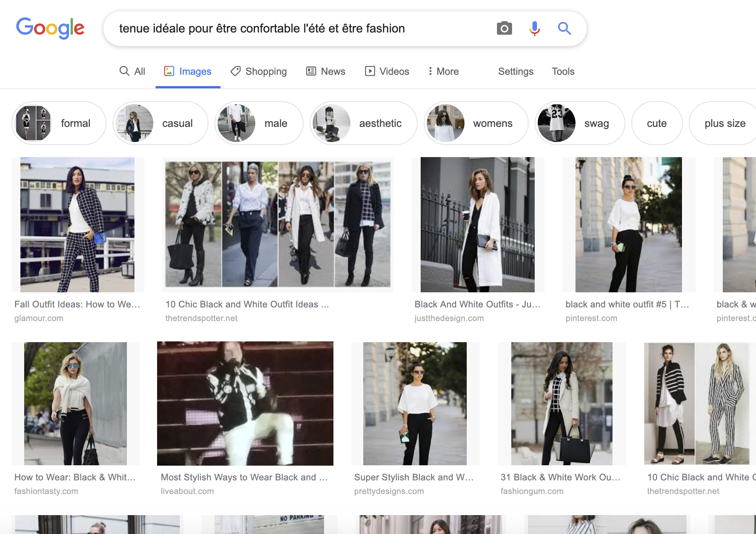Open the Shopping tab with tag icon
The height and width of the screenshot is (534, 756).
click(259, 71)
